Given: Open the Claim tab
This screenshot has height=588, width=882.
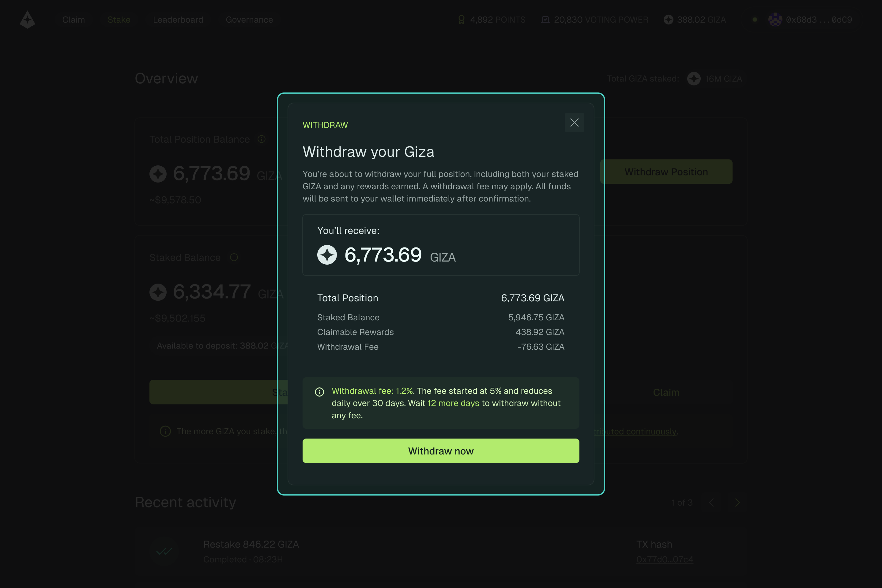Looking at the screenshot, I should [73, 20].
